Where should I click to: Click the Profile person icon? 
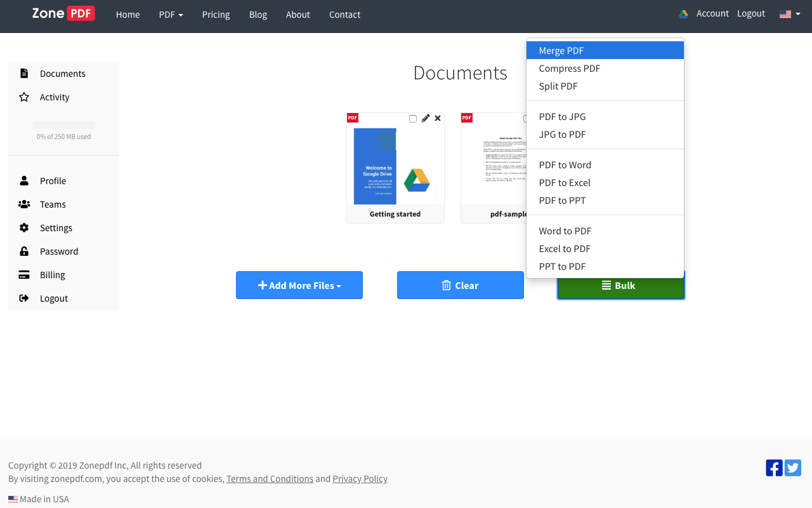pyautogui.click(x=24, y=180)
